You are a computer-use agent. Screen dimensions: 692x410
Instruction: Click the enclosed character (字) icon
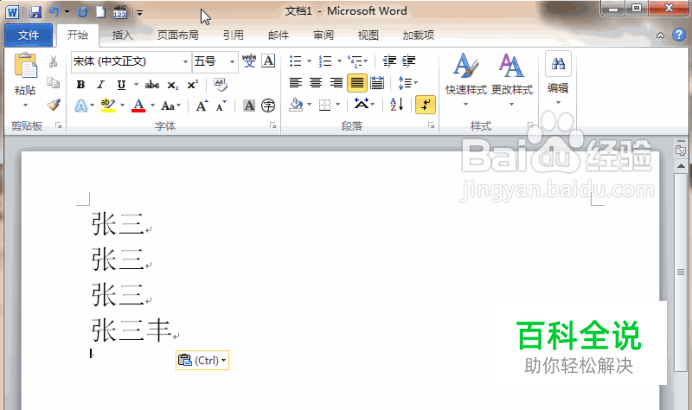coord(268,105)
